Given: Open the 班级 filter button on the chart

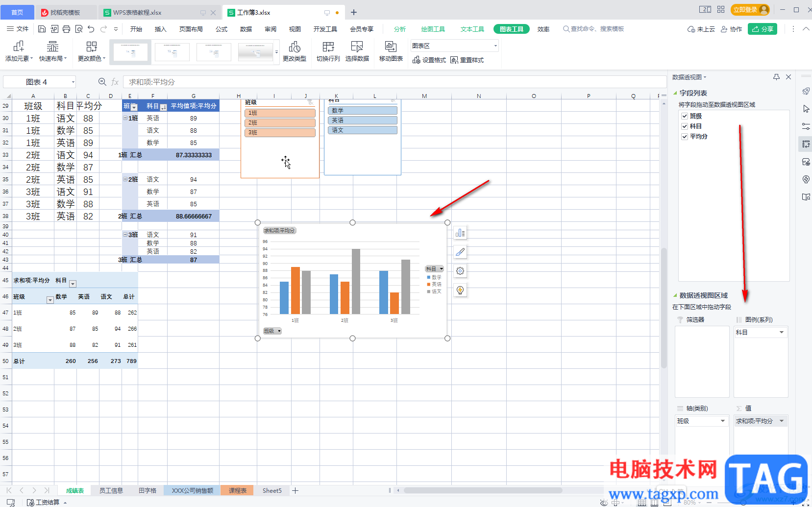Looking at the screenshot, I should 272,331.
